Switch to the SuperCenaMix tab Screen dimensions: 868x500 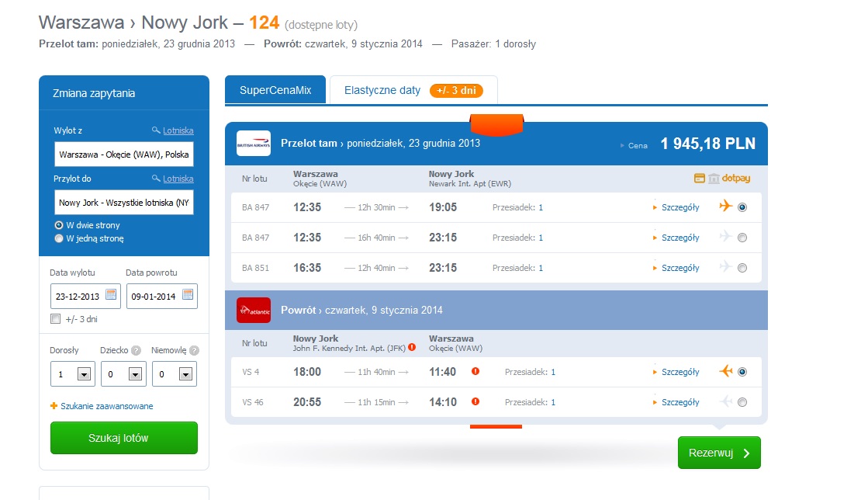coord(275,90)
